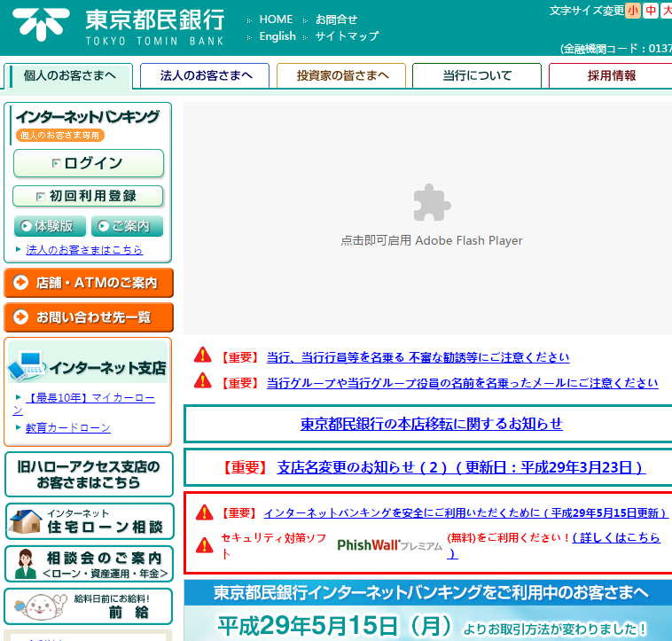This screenshot has width=672, height=641.
Task: Click the PhishWall プレミアム logo
Action: [x=389, y=545]
